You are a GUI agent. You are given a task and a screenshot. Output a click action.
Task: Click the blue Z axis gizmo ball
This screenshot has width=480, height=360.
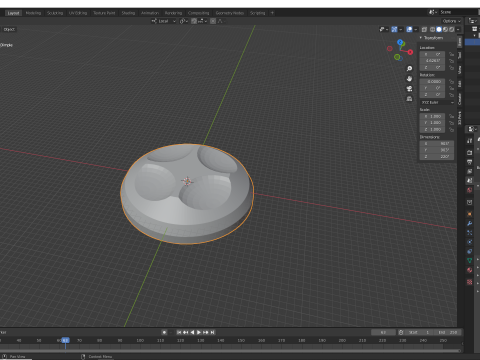click(400, 43)
